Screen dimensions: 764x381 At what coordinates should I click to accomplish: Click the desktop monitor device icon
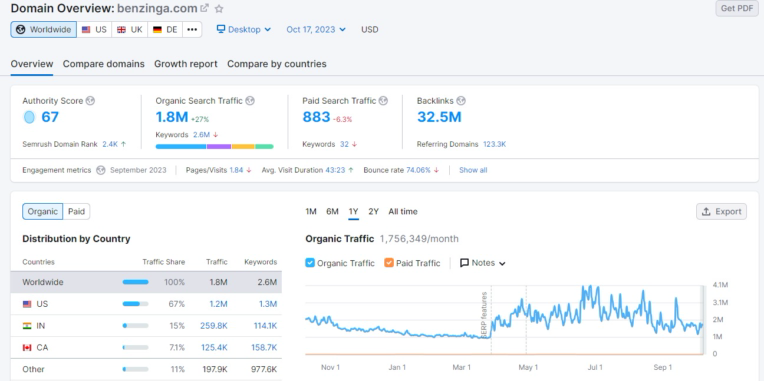(x=221, y=29)
